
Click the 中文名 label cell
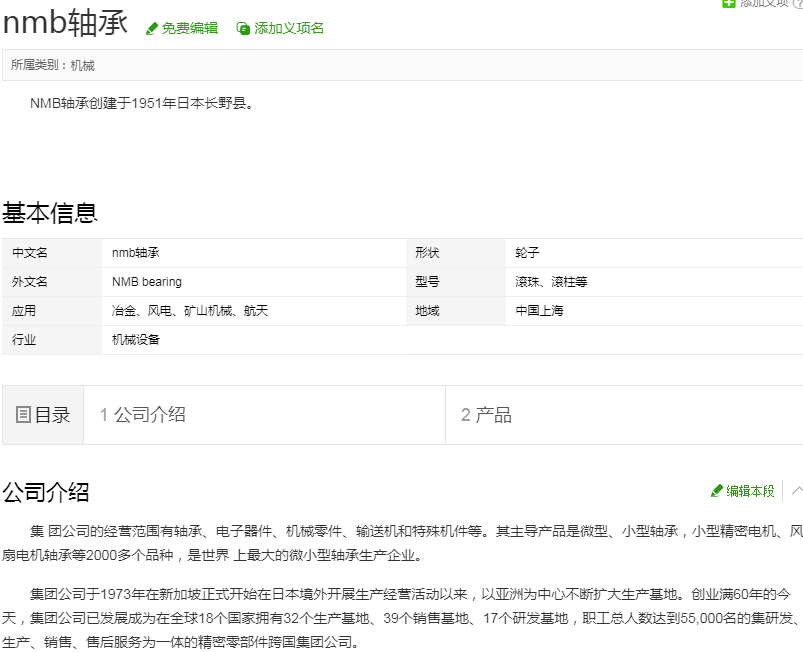(x=52, y=253)
